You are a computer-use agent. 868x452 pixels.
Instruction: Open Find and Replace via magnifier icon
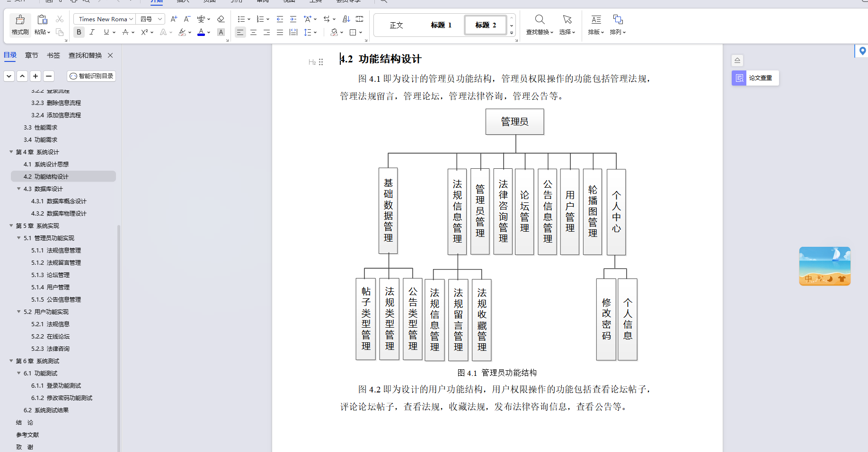(539, 20)
